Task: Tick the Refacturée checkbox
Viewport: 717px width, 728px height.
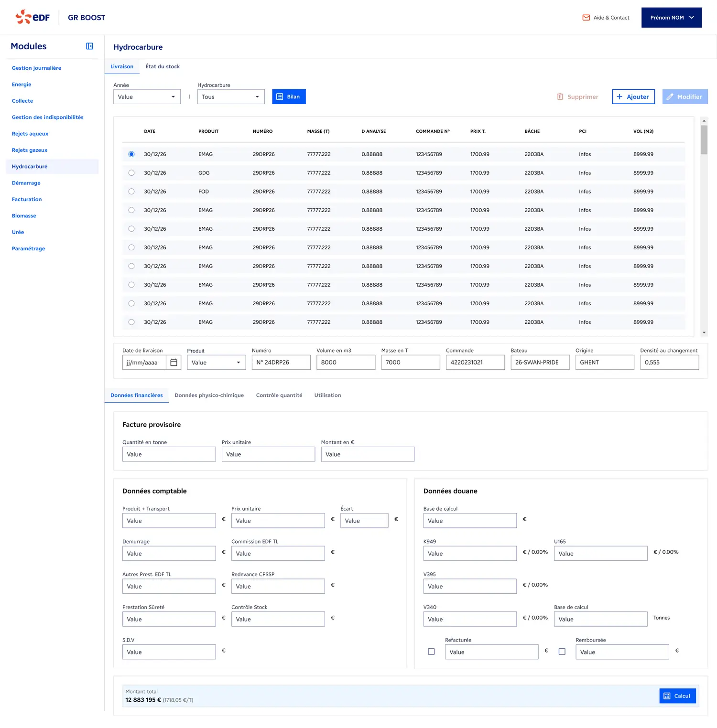Action: [431, 652]
